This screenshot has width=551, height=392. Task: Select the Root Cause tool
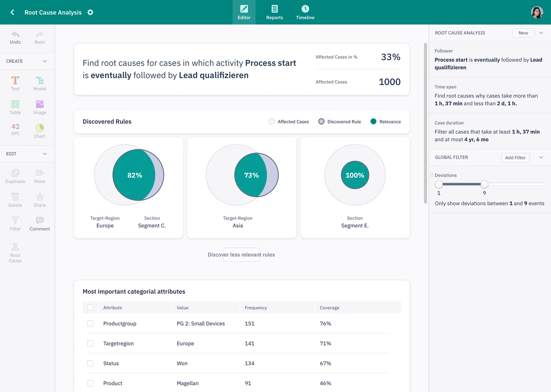[x=15, y=253]
